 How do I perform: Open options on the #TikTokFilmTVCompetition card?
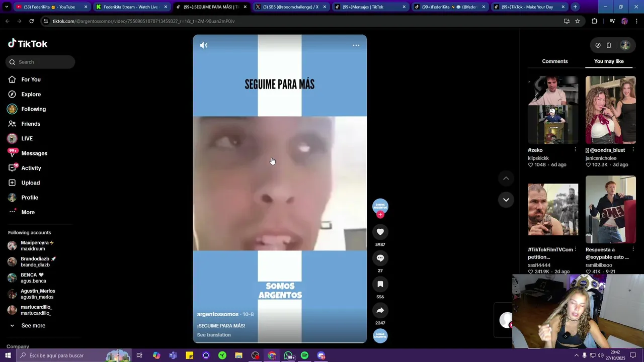pyautogui.click(x=576, y=249)
